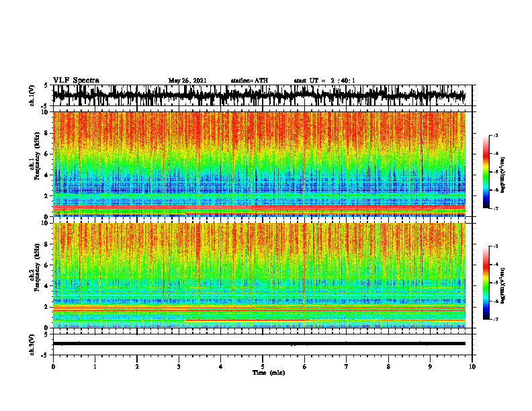Click the 6 kHz tick label of ch.1
This screenshot has height=411, width=532.
click(x=47, y=154)
